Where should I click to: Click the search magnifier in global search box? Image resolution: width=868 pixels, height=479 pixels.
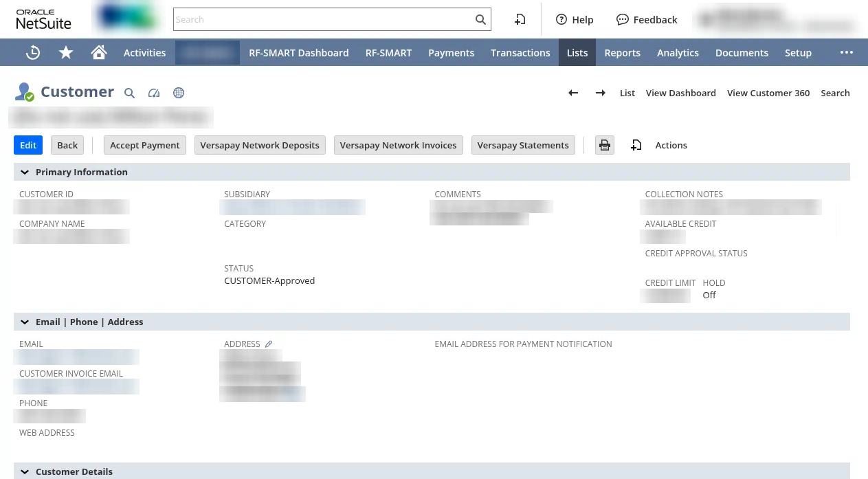point(480,19)
